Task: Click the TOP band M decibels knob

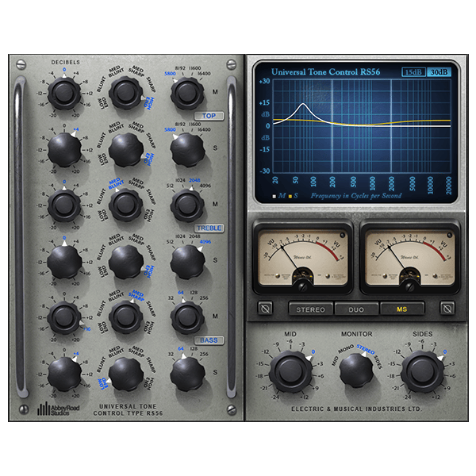Action: (64, 93)
